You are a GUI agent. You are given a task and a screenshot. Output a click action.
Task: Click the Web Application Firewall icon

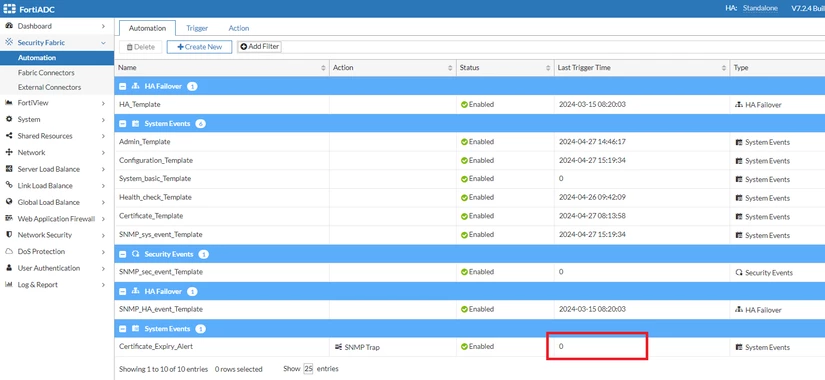click(8, 218)
